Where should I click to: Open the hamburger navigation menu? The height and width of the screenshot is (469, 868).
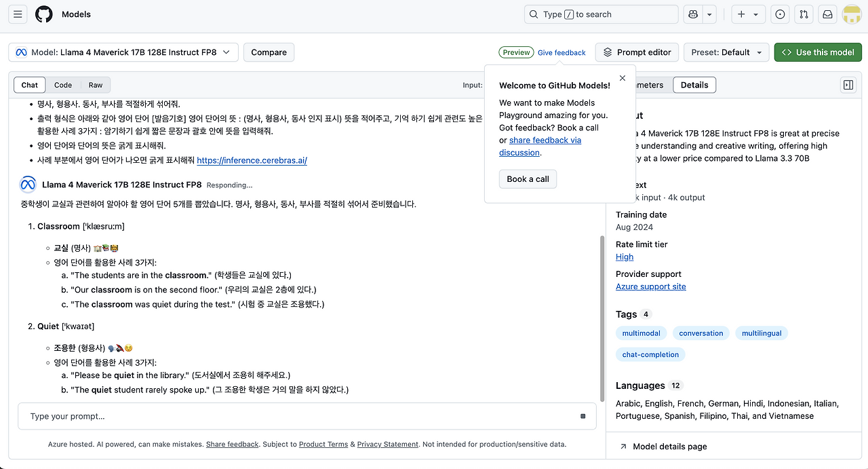[x=18, y=14]
